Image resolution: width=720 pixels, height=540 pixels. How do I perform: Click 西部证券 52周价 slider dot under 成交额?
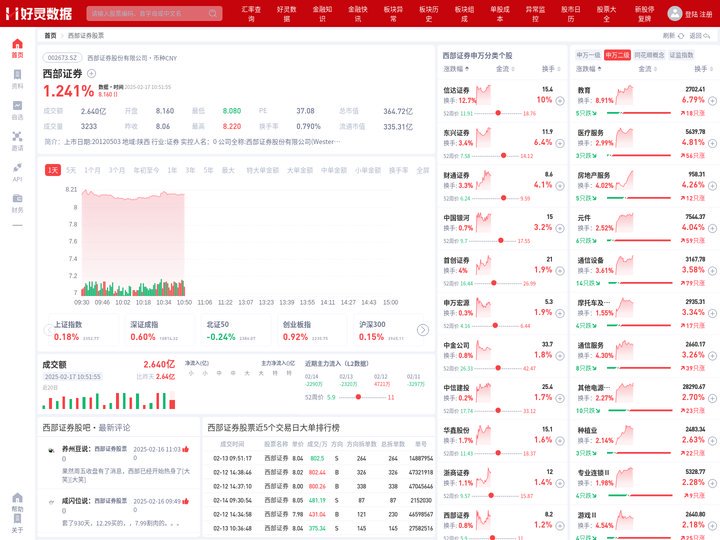[x=358, y=397]
